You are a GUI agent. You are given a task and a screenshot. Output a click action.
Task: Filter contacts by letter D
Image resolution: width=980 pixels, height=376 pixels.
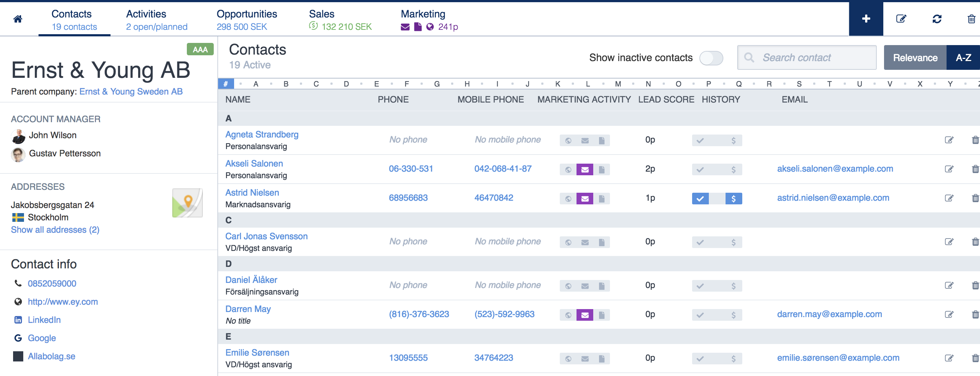(x=346, y=84)
